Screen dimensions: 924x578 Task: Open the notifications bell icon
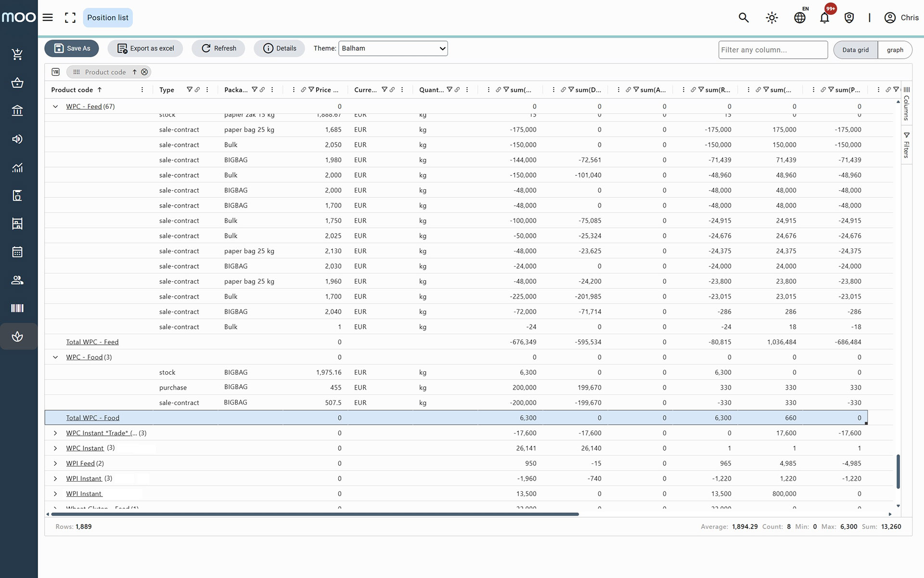point(824,18)
